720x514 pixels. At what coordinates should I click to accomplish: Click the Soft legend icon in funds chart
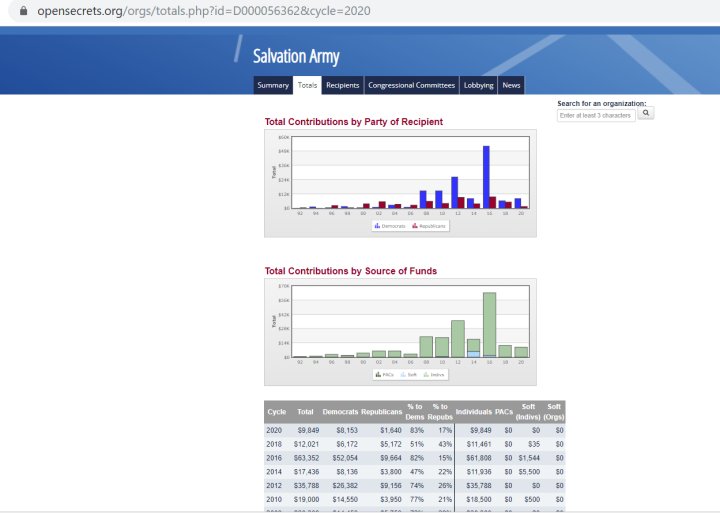coord(403,374)
